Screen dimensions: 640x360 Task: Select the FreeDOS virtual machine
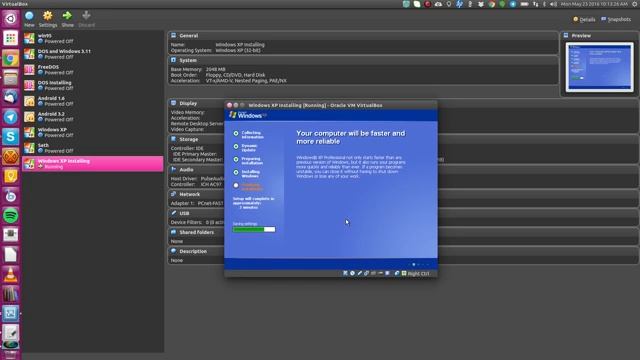[93, 69]
